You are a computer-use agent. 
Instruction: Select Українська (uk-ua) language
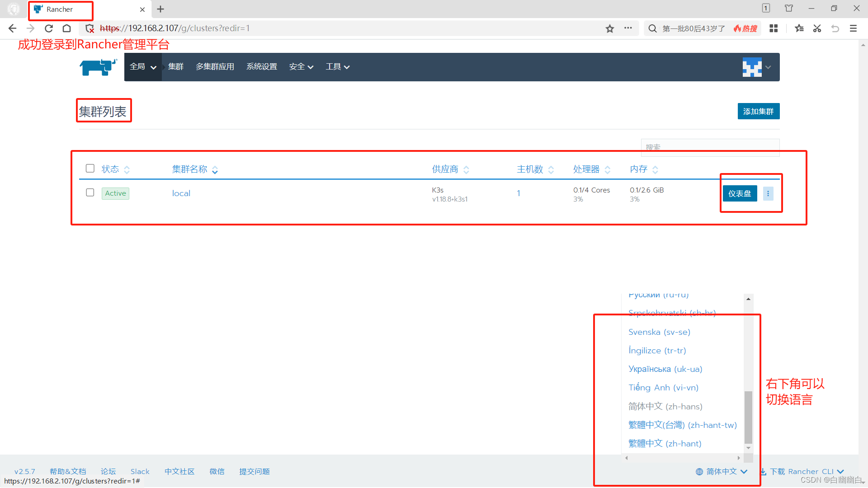[665, 369]
